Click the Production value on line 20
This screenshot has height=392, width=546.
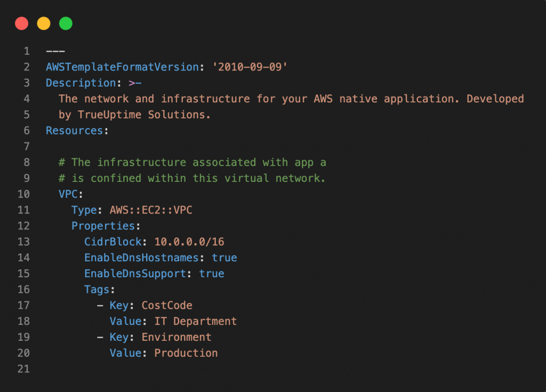[186, 353]
